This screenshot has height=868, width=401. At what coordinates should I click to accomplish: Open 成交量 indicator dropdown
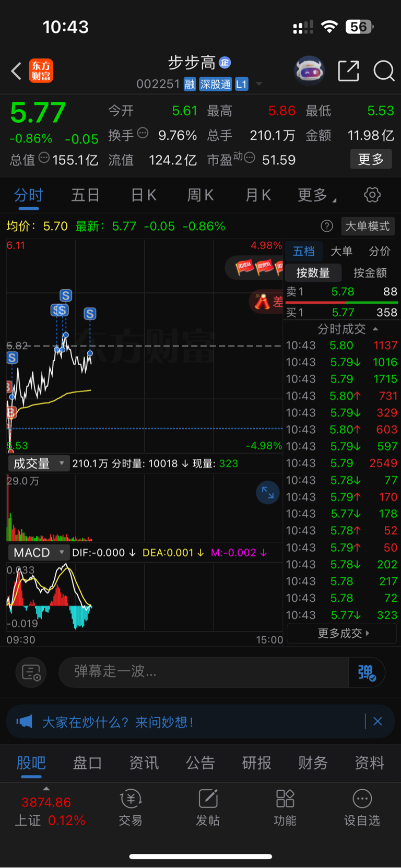[x=38, y=463]
